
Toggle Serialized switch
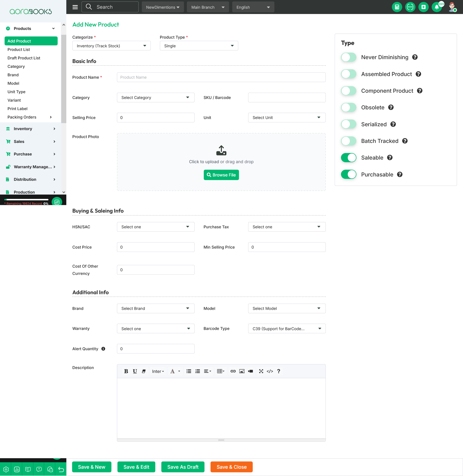348,124
